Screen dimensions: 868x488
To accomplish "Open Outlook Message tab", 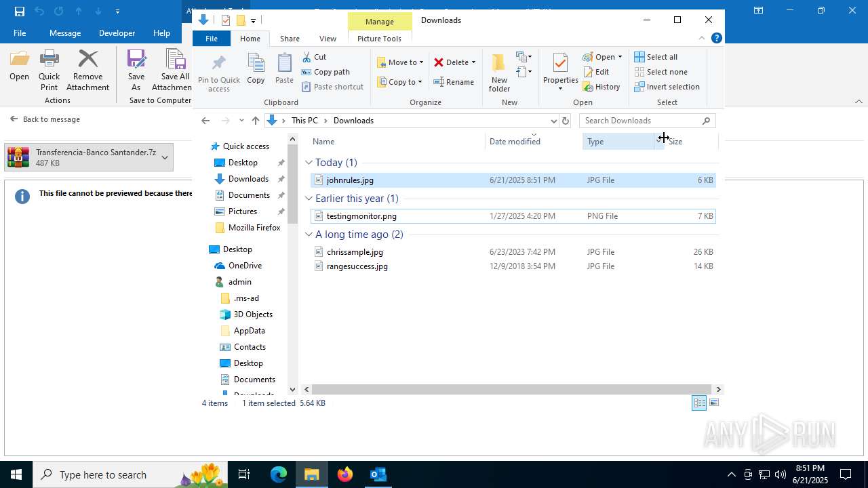I will (65, 33).
